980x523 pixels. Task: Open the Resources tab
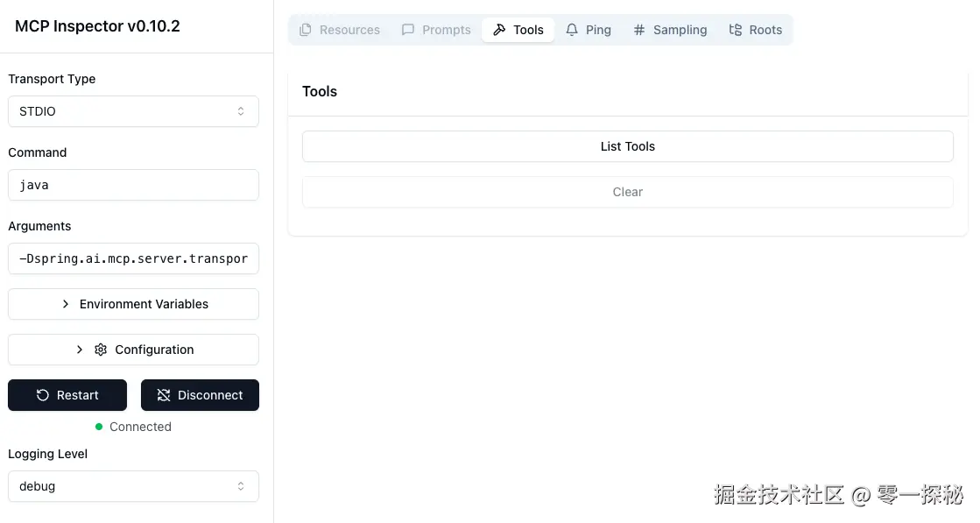(x=340, y=30)
